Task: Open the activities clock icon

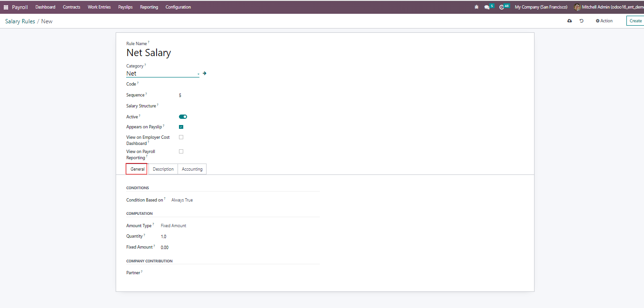Action: (x=502, y=7)
